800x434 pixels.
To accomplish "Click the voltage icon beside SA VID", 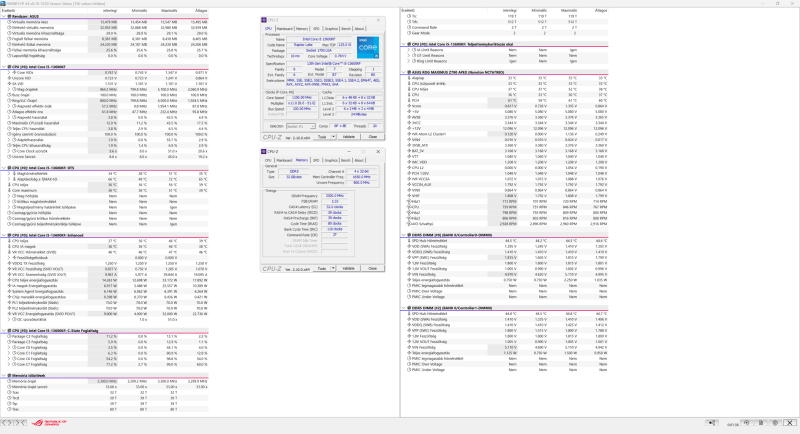I will (10, 84).
